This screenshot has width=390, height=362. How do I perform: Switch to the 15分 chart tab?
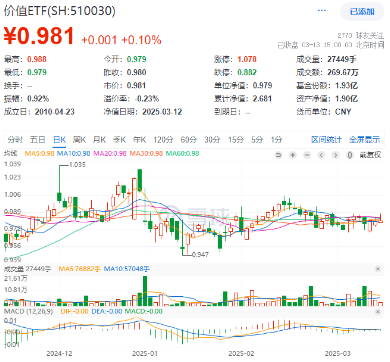tap(236, 140)
